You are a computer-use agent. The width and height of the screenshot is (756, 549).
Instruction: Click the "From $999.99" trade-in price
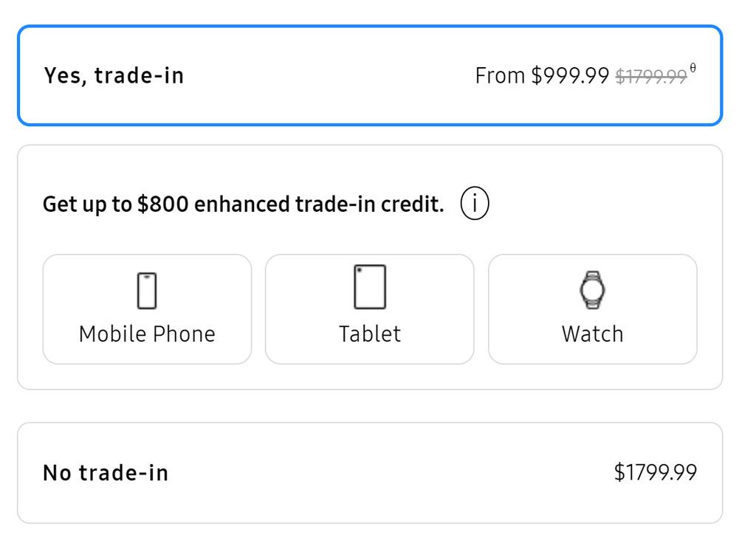[x=542, y=75]
